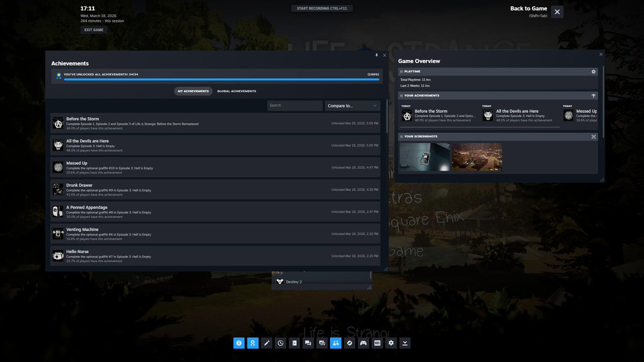The height and width of the screenshot is (362, 644).
Task: Click the Drunk Drawer achievement icon
Action: point(58,189)
